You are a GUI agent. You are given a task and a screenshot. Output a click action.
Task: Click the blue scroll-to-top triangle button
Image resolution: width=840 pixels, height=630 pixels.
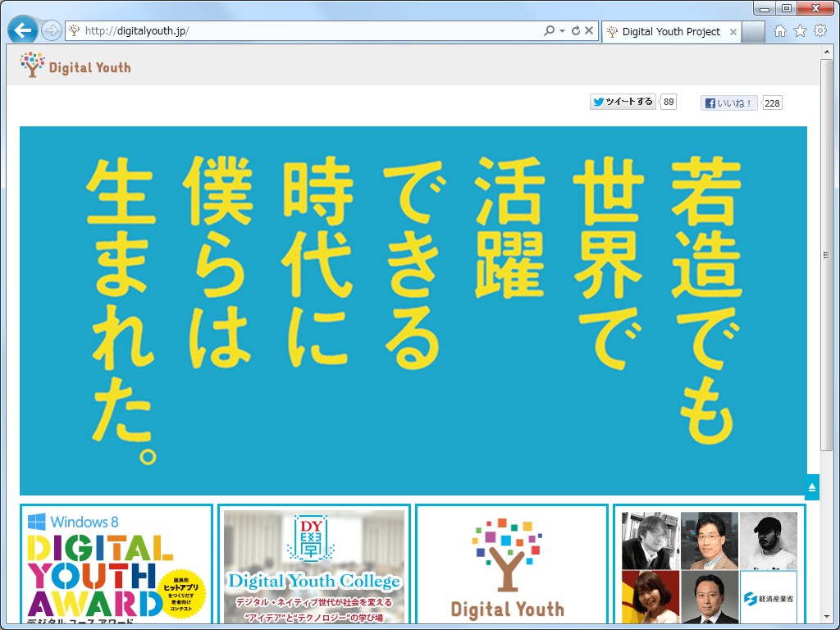[812, 486]
